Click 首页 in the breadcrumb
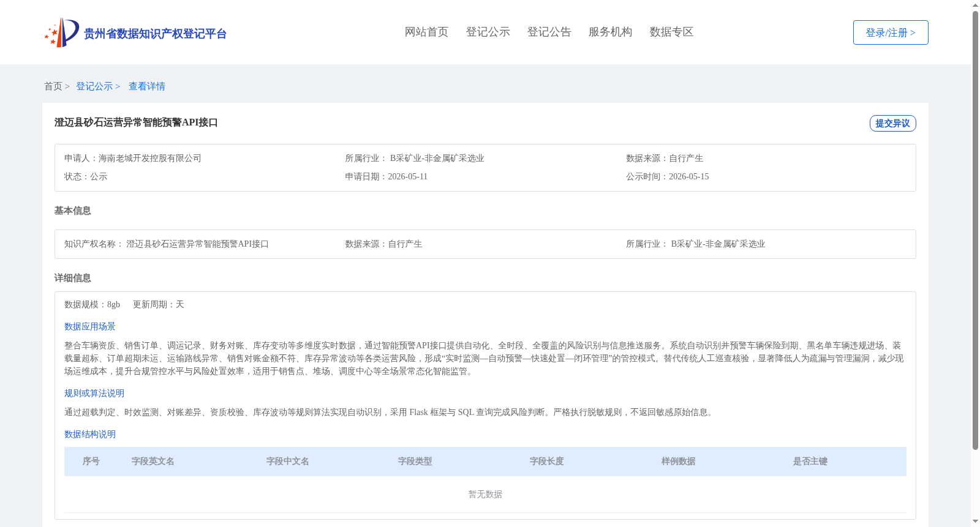980x527 pixels. (x=53, y=86)
